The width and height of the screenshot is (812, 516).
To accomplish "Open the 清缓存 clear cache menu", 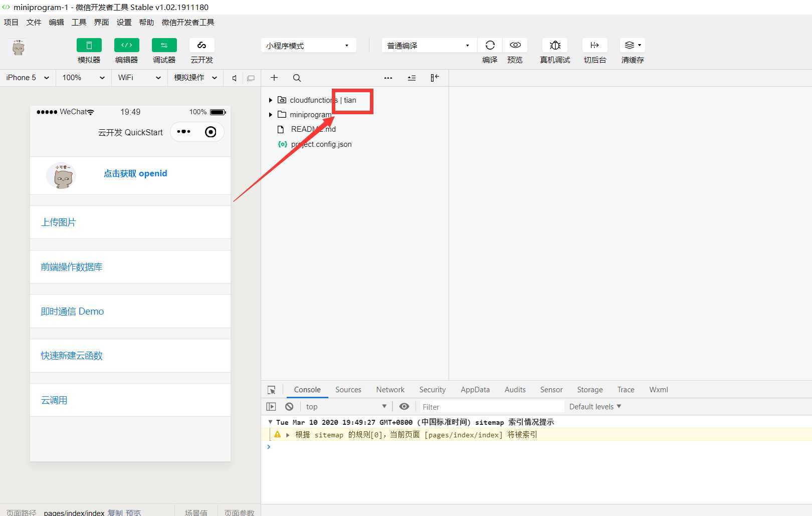I will pyautogui.click(x=633, y=45).
